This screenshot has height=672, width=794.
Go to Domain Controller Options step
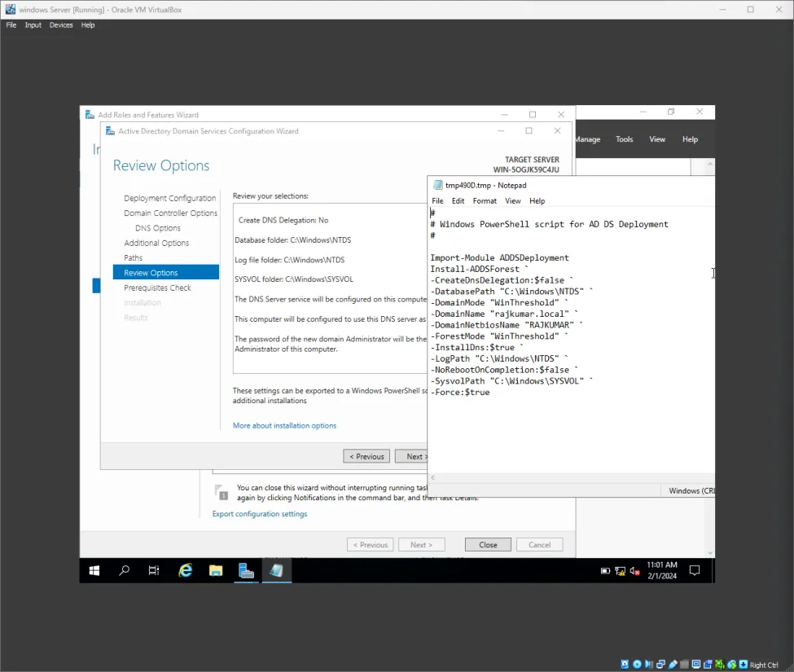[171, 213]
